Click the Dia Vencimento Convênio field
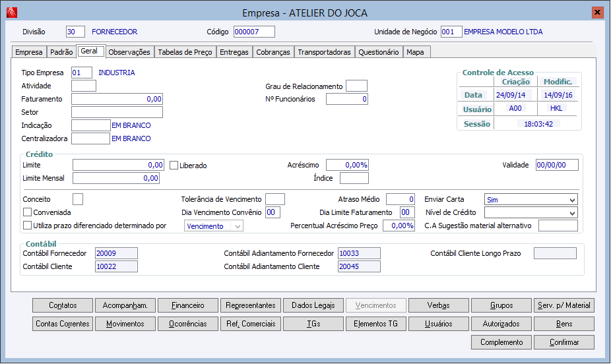 tap(273, 212)
